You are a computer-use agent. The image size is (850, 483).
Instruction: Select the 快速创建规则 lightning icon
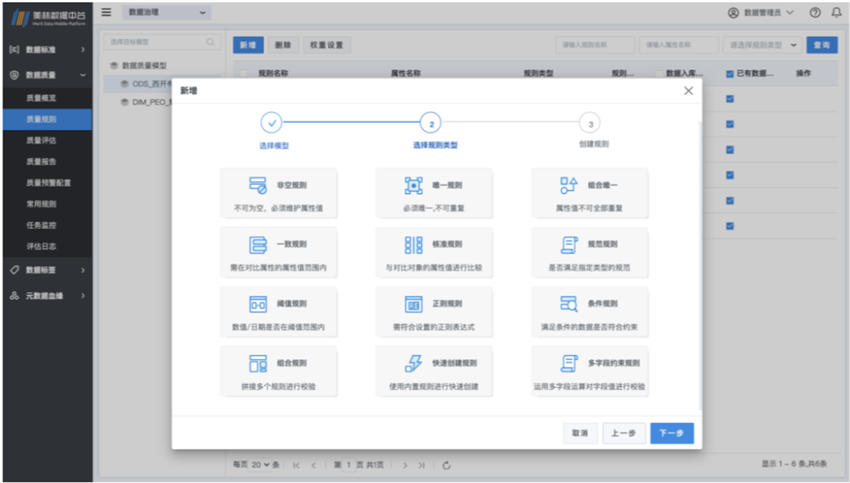point(413,363)
